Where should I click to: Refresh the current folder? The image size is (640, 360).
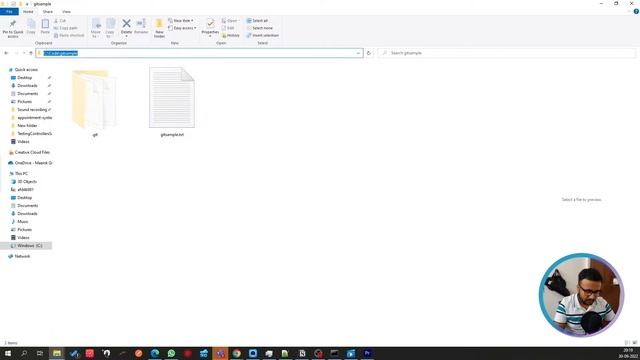pos(369,53)
